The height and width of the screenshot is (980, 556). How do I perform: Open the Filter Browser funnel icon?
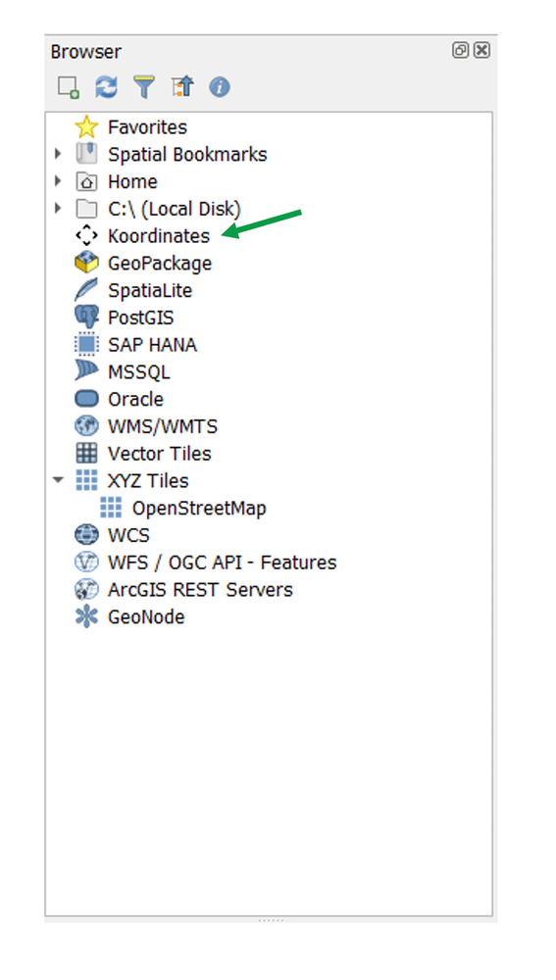tap(144, 87)
